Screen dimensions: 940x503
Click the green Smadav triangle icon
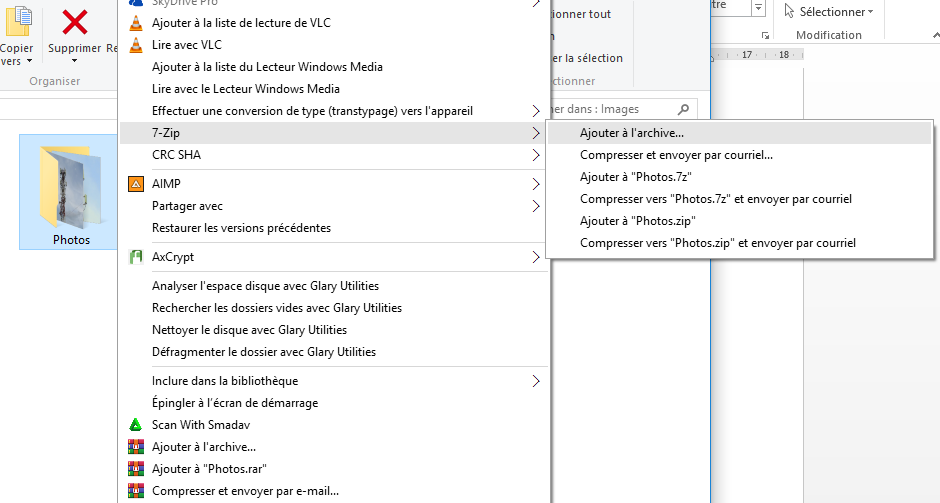pyautogui.click(x=136, y=425)
